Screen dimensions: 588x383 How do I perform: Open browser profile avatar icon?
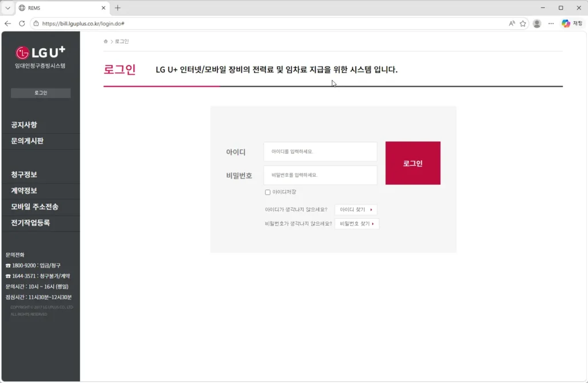coord(537,24)
